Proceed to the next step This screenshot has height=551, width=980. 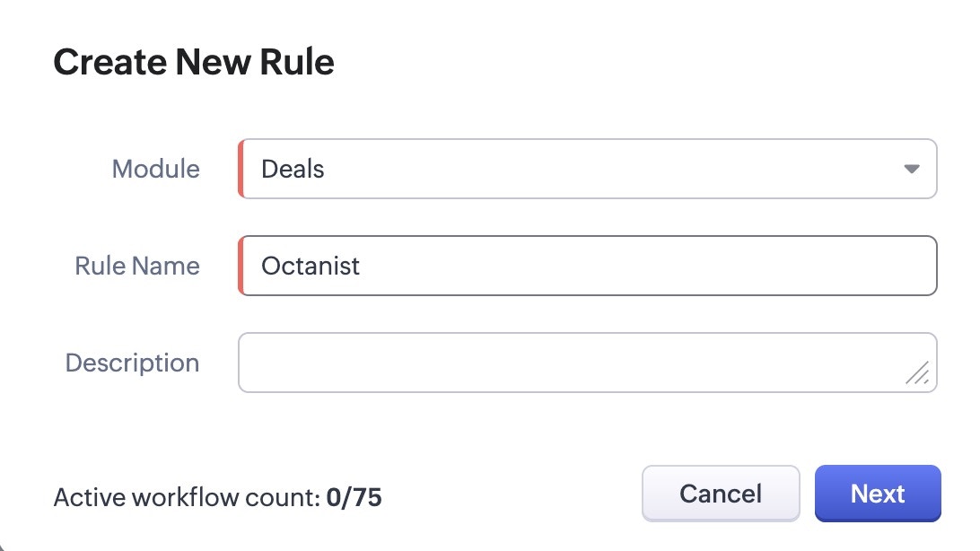(877, 493)
